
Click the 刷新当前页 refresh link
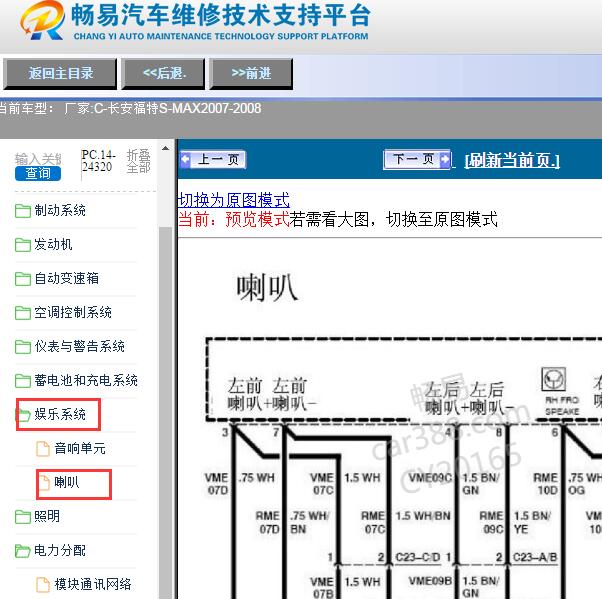pyautogui.click(x=512, y=160)
